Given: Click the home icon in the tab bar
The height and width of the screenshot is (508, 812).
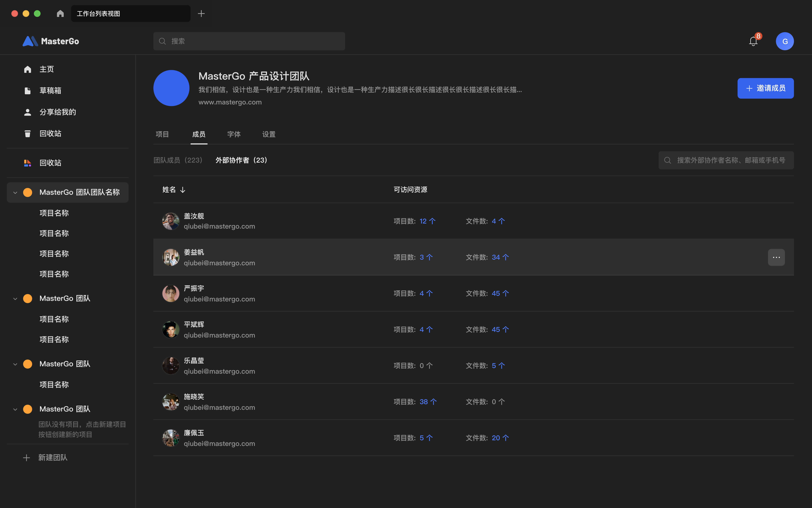Looking at the screenshot, I should [x=60, y=13].
